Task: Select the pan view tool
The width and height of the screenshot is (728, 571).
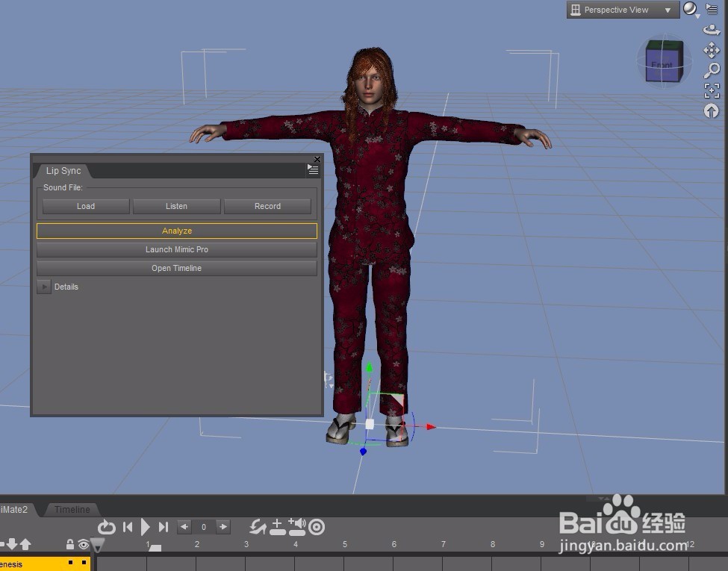Action: click(711, 50)
